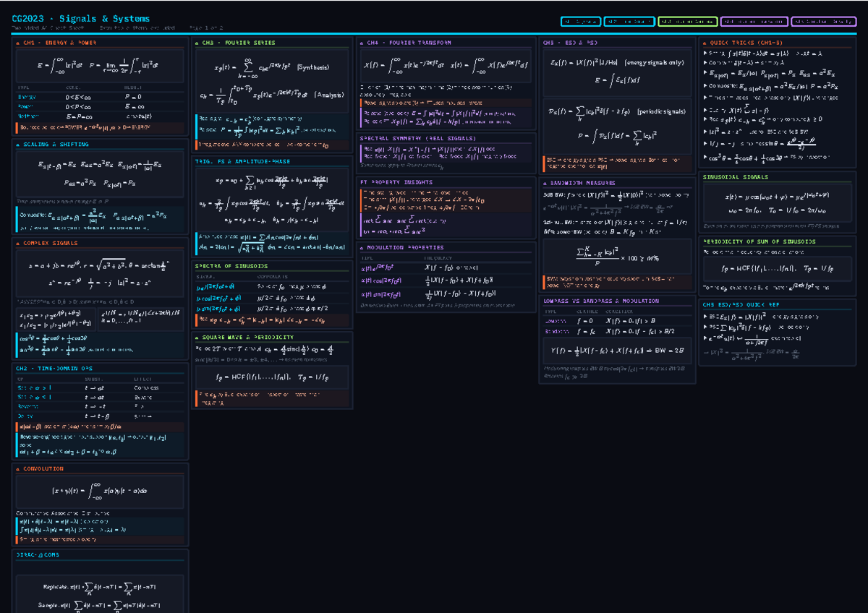Viewport: 868px width, 613px height.
Task: Click the 'CH5 ESD/PSD QUICK REF' heading
Action: [742, 304]
